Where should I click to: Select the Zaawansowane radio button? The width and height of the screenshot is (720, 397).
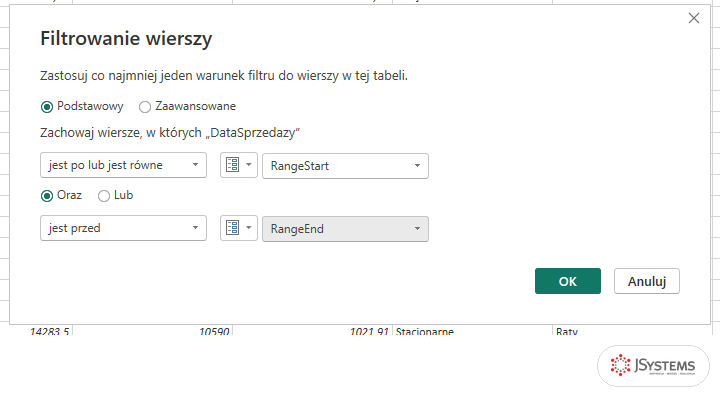click(145, 107)
